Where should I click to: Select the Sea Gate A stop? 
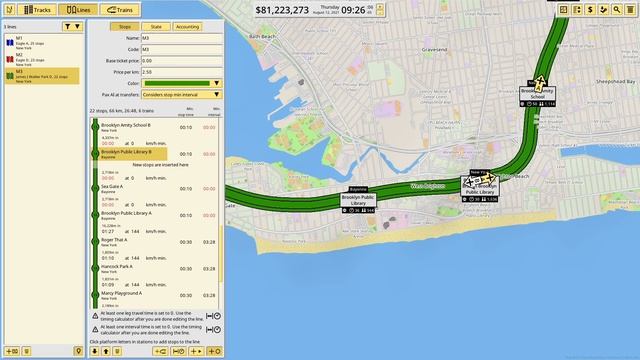[130, 189]
